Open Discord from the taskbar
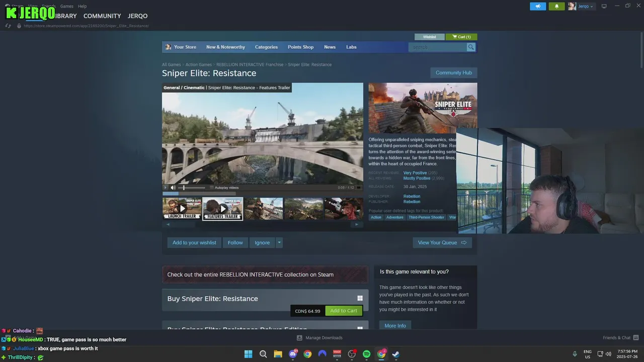 pyautogui.click(x=293, y=354)
